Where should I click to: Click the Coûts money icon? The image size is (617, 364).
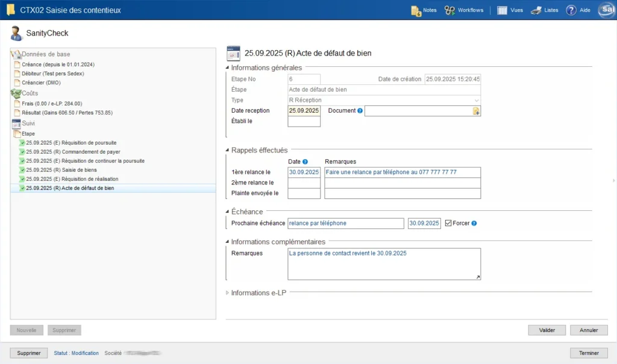(16, 93)
